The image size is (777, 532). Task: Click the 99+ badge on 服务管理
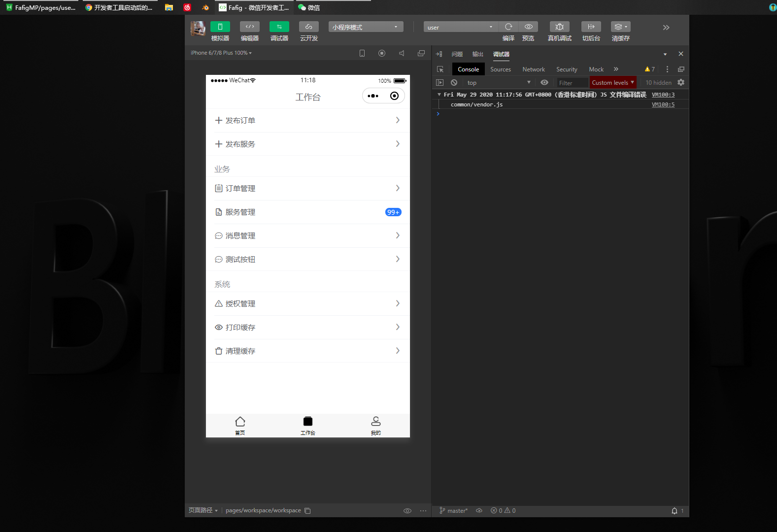[393, 212]
